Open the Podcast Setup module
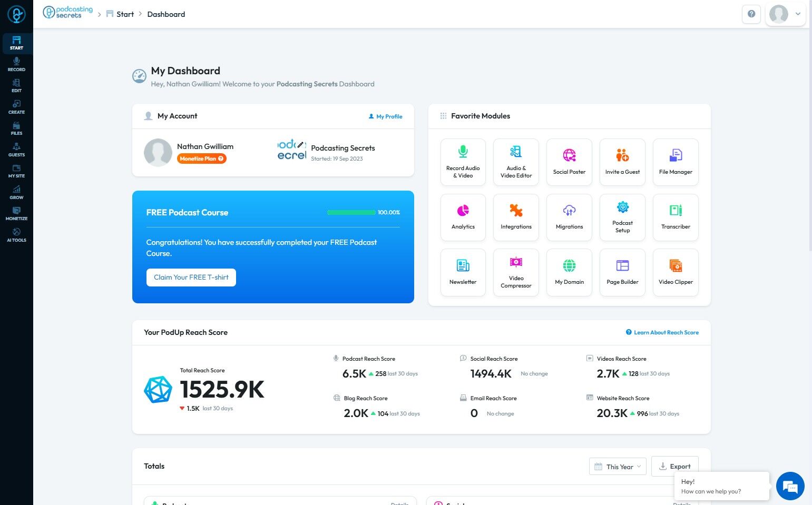 pyautogui.click(x=622, y=217)
